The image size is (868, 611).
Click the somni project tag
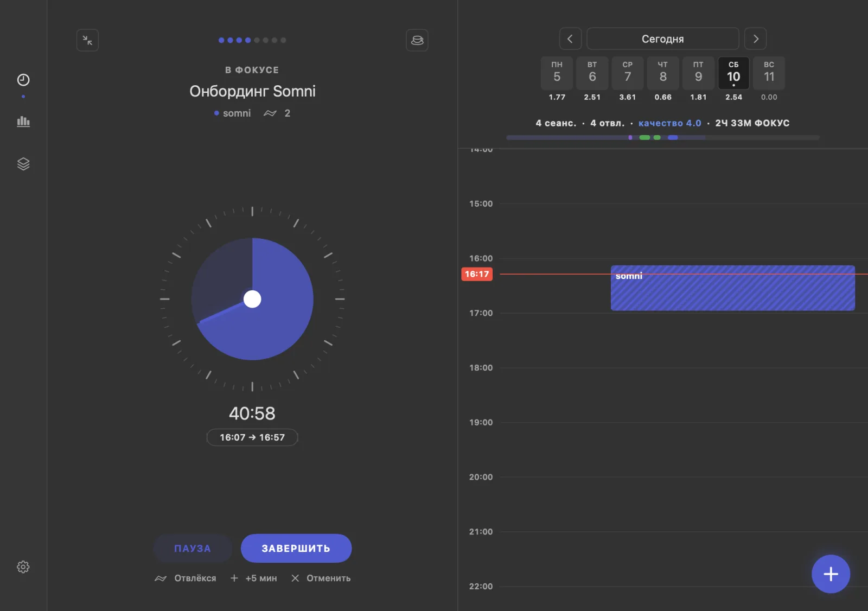[233, 113]
